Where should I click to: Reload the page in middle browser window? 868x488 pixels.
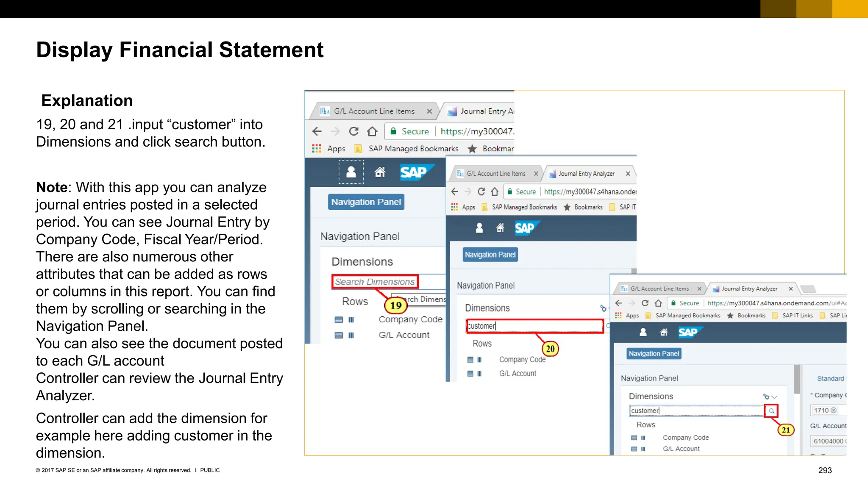tap(481, 191)
